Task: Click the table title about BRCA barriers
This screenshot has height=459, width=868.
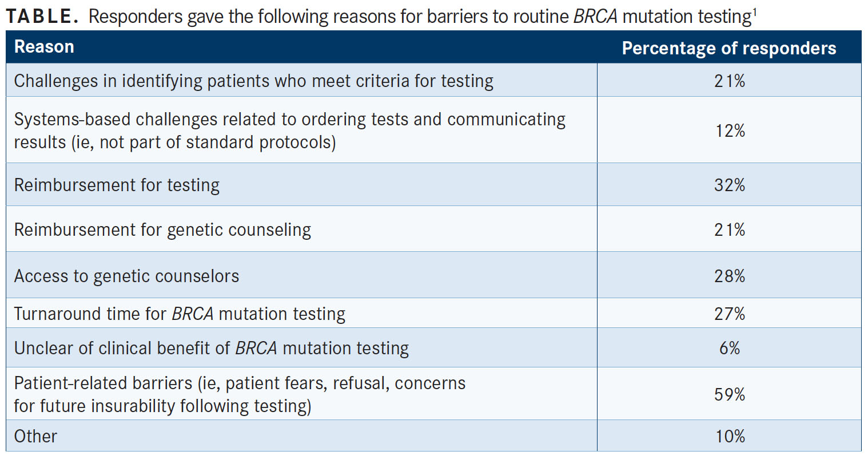Action: 380,16
